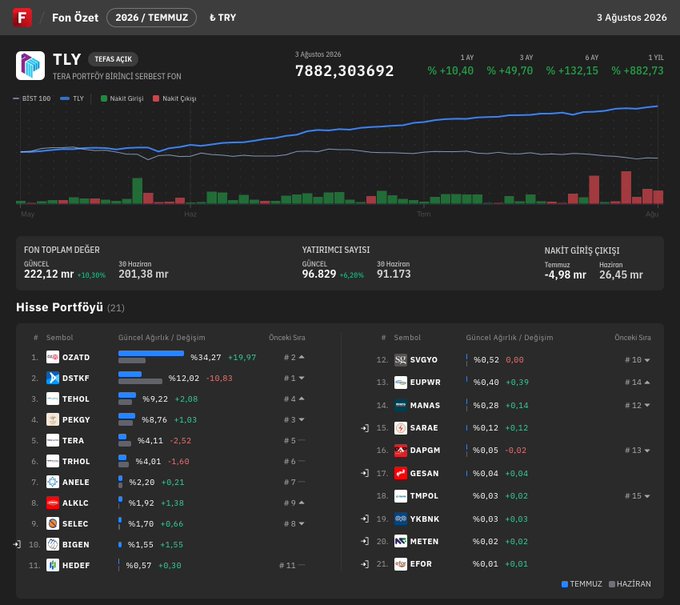
Task: Click the SARAE stock logo
Action: point(400,428)
